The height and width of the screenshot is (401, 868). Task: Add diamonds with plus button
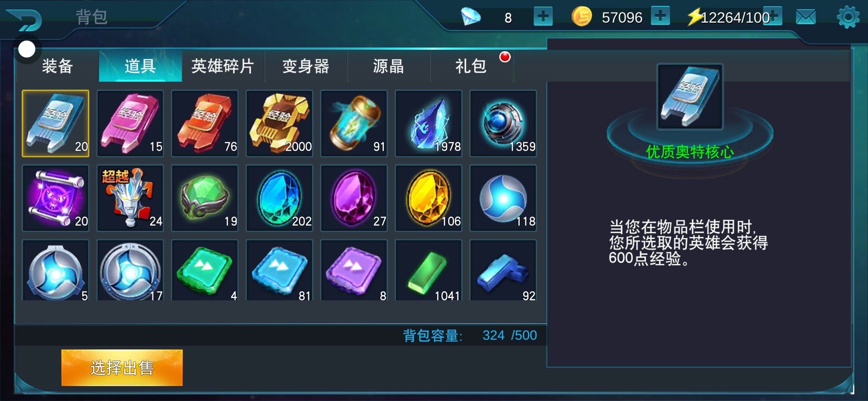coord(543,16)
